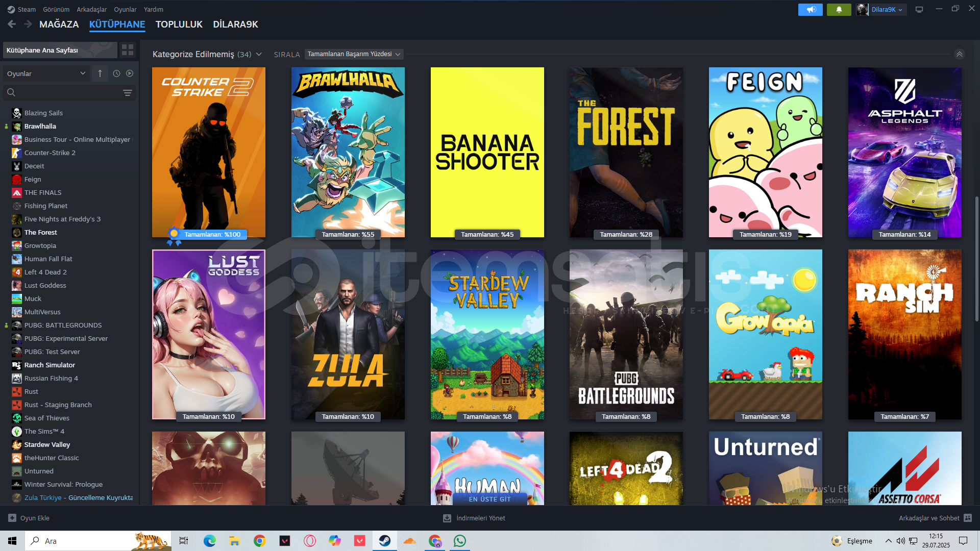Open Stardew Valley cover
The height and width of the screenshot is (551, 980).
487,334
